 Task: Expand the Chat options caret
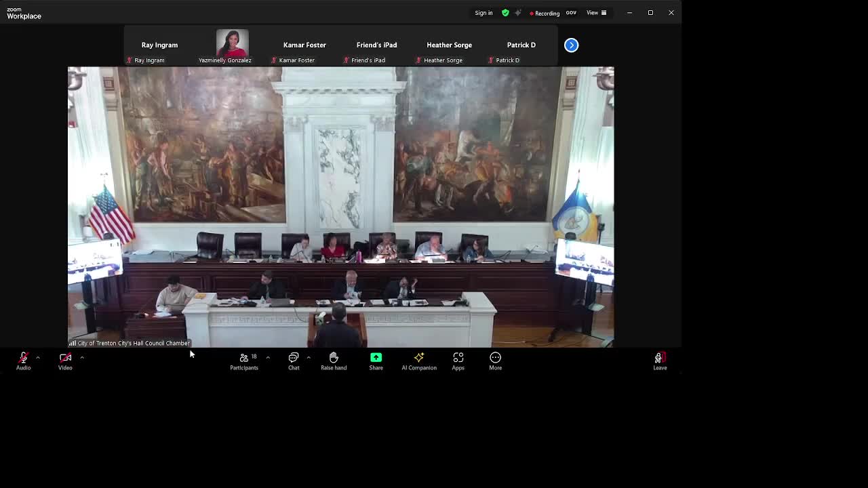pyautogui.click(x=309, y=357)
